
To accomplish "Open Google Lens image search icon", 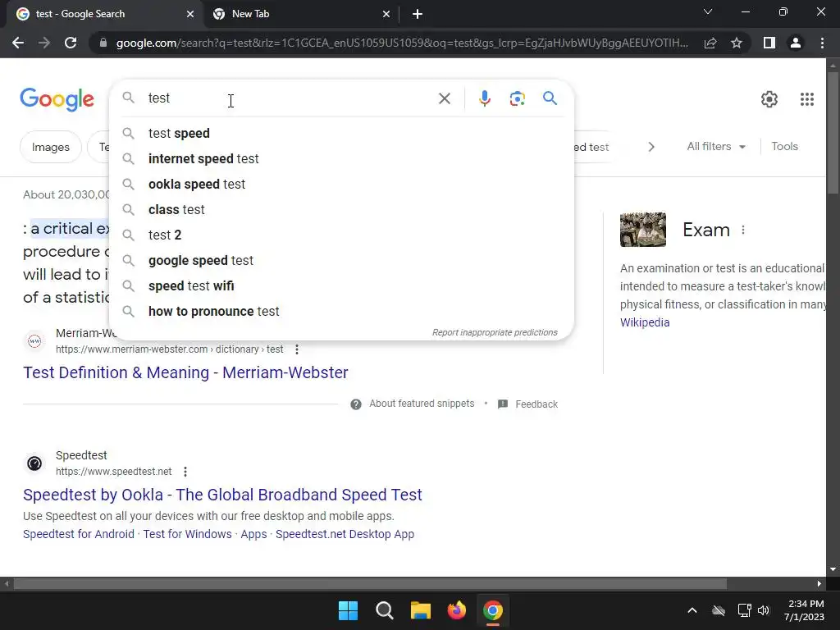I will click(x=517, y=98).
